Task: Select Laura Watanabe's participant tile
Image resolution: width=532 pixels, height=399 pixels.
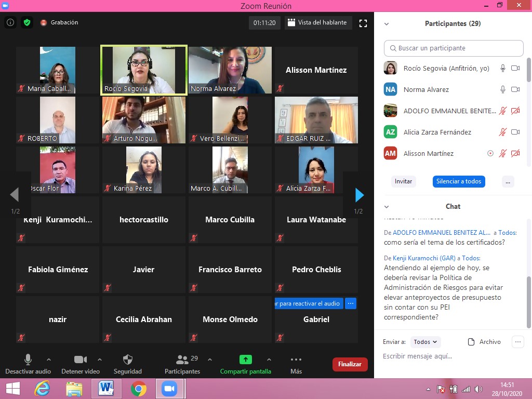Action: [316, 220]
